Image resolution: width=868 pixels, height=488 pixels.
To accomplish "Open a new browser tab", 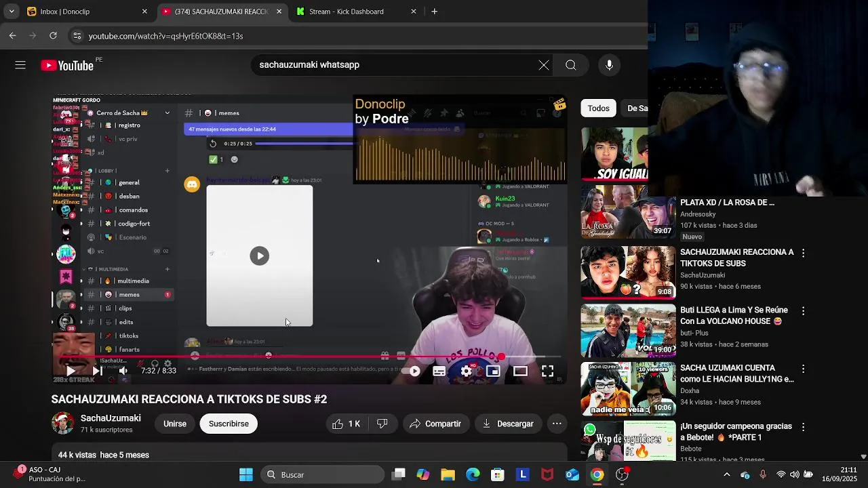I will tap(435, 12).
